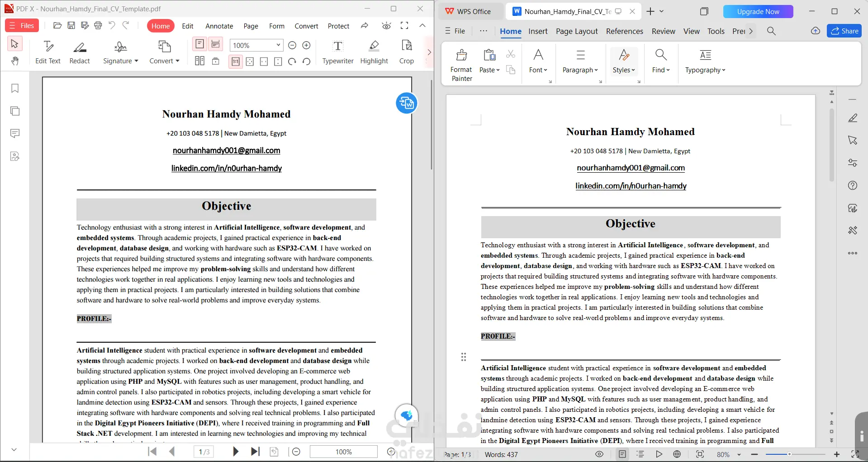
Task: Open the Page Layout tab in WPS
Action: pyautogui.click(x=577, y=31)
